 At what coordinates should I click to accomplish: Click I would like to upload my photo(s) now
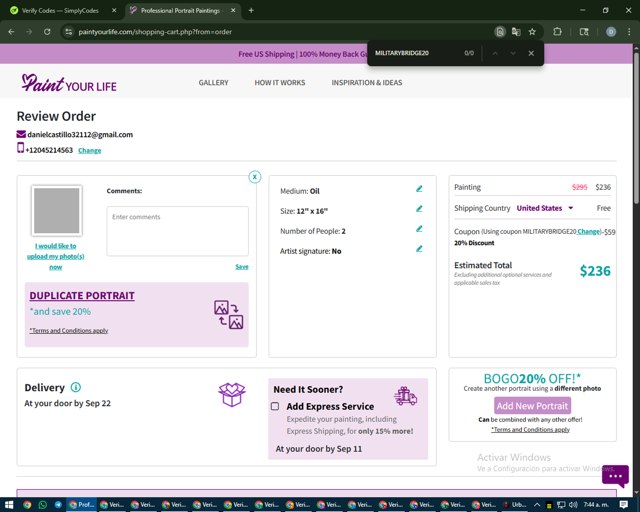tap(56, 256)
